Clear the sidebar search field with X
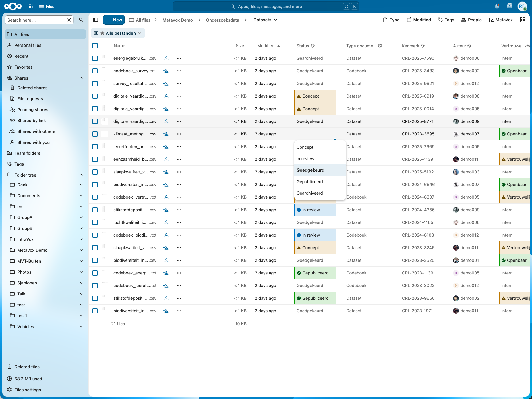Screen dimensions: 532x399 (x=69, y=20)
